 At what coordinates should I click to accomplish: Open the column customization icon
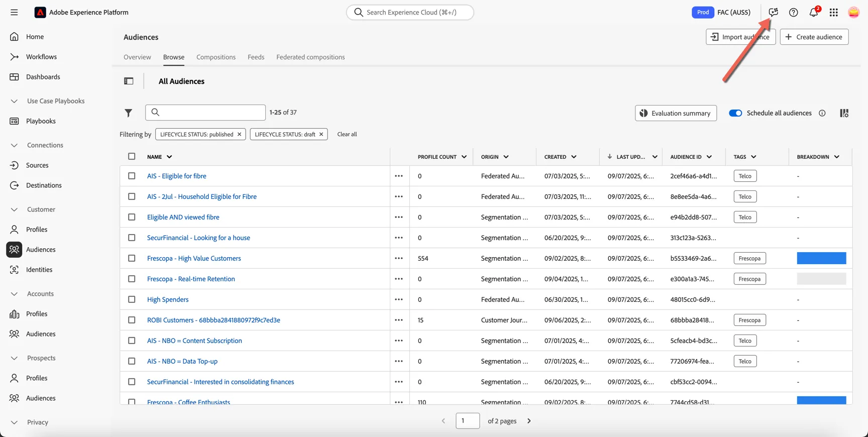pyautogui.click(x=844, y=113)
